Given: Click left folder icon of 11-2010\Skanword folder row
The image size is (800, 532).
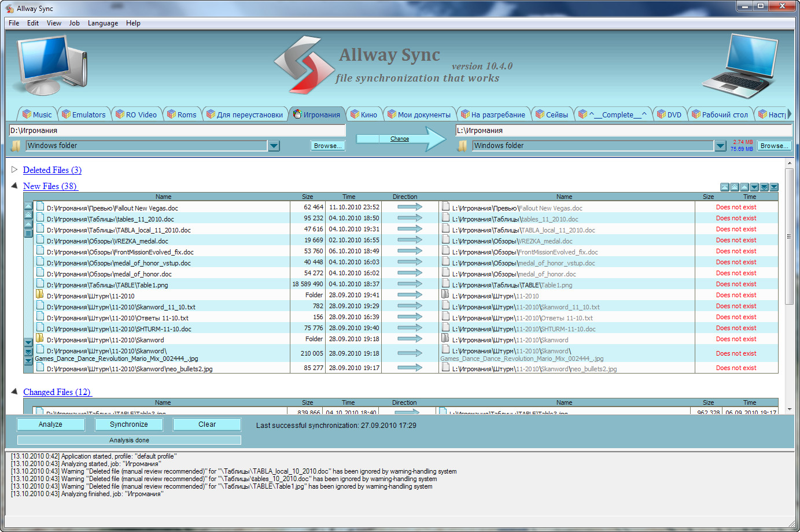Looking at the screenshot, I should tap(40, 338).
